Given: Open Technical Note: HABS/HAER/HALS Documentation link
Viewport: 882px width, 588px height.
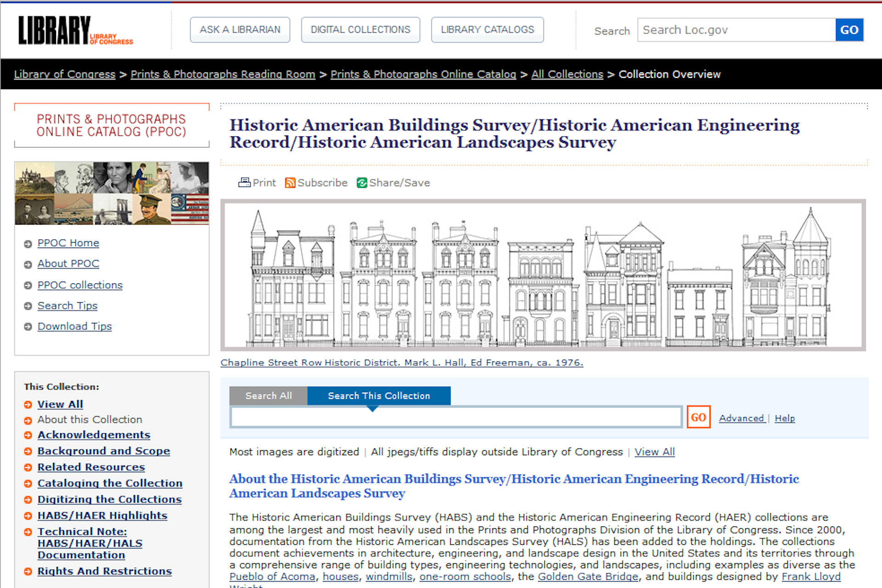Looking at the screenshot, I should coord(90,543).
